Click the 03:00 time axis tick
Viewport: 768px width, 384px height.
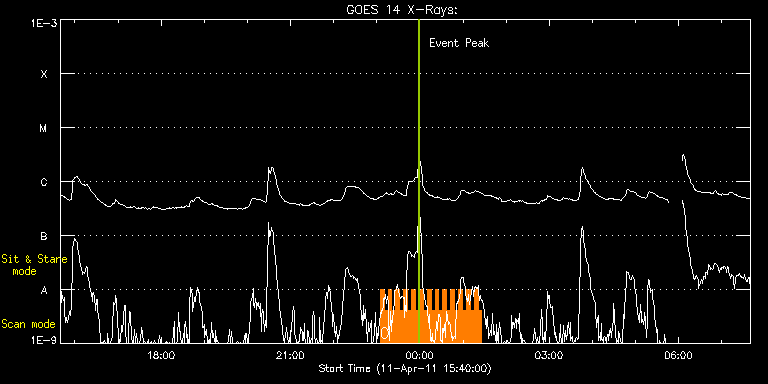pos(549,355)
